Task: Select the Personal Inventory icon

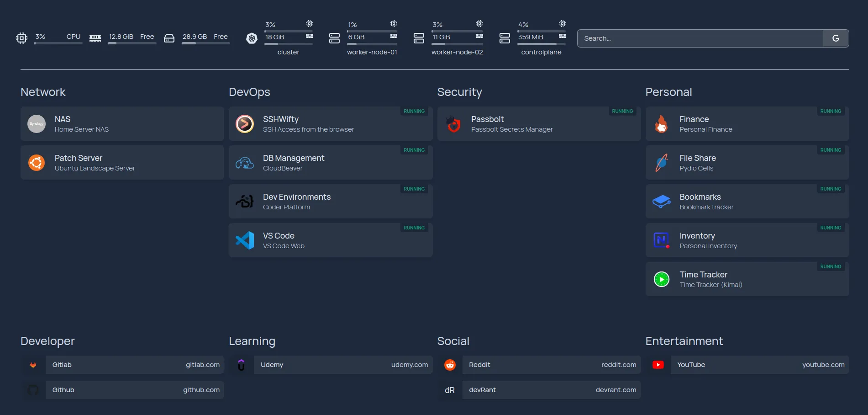Action: click(661, 240)
